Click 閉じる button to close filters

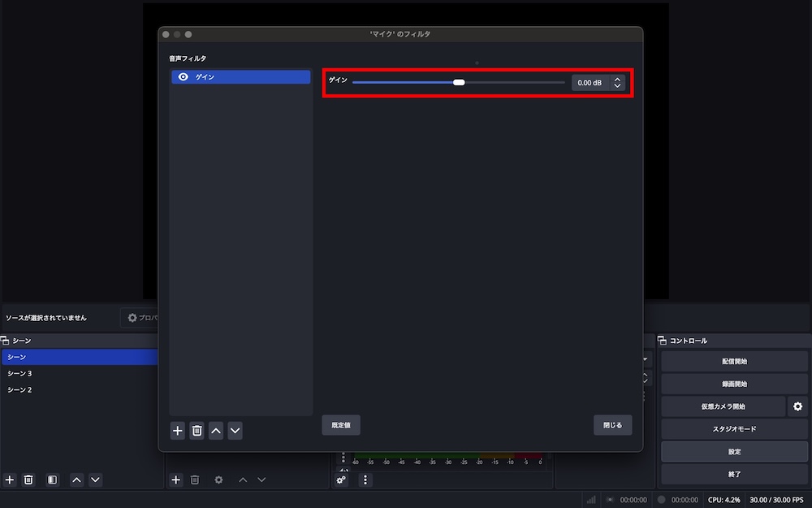(612, 425)
